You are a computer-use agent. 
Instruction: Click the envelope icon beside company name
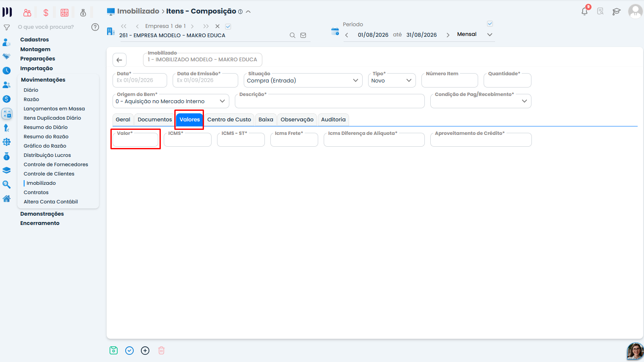pos(303,36)
